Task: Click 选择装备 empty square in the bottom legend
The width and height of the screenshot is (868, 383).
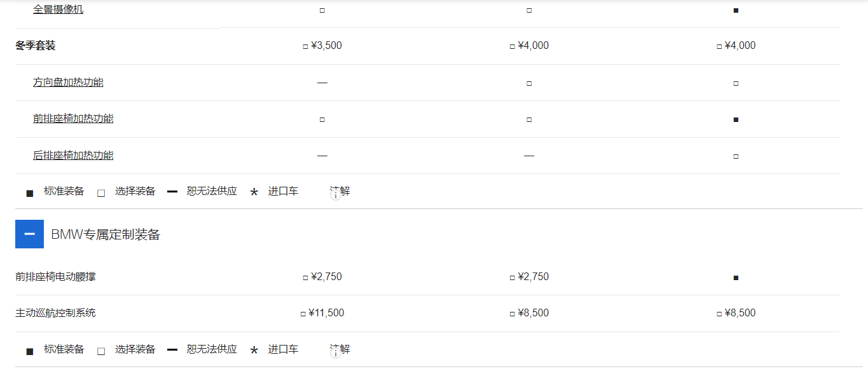Action: pyautogui.click(x=101, y=351)
